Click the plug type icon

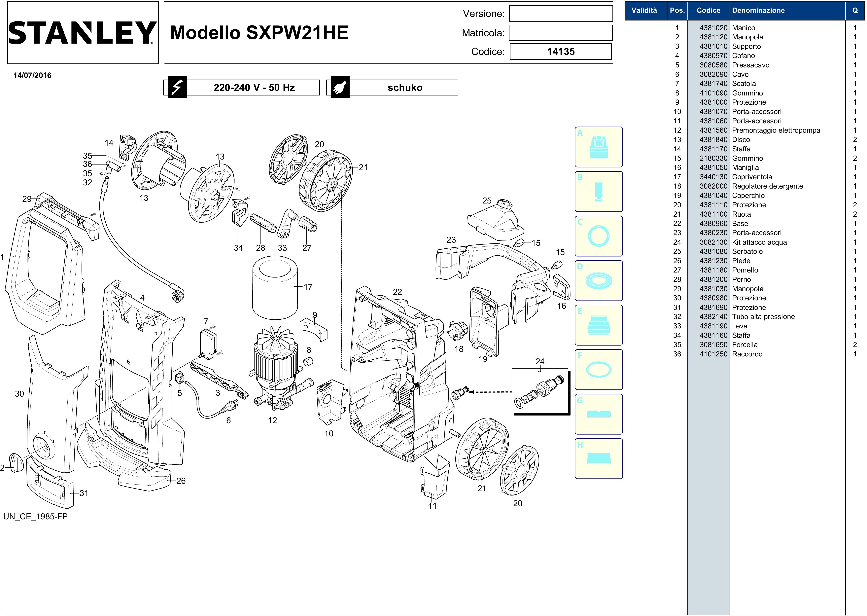(x=340, y=88)
